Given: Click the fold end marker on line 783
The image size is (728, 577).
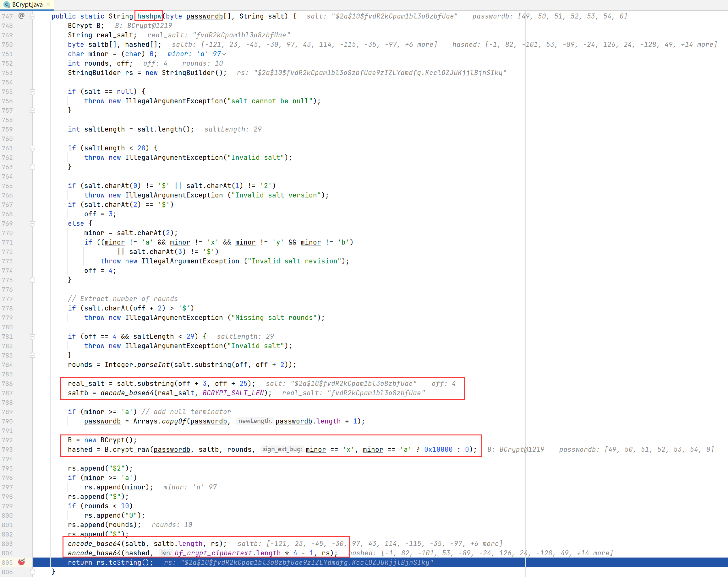Looking at the screenshot, I should 32,355.
